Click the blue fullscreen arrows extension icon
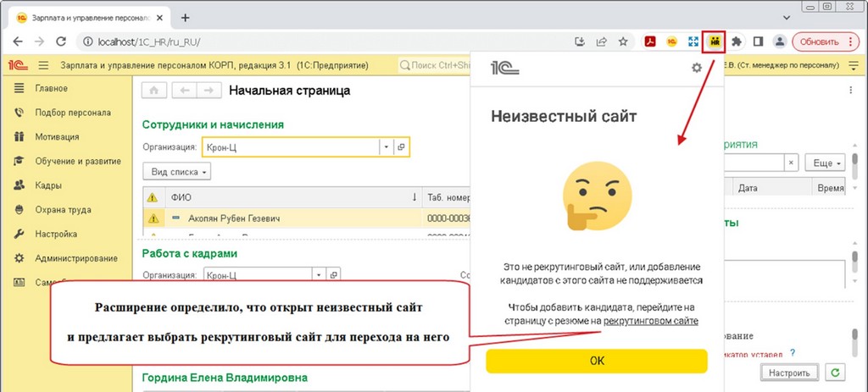The height and width of the screenshot is (392, 868). [x=693, y=41]
